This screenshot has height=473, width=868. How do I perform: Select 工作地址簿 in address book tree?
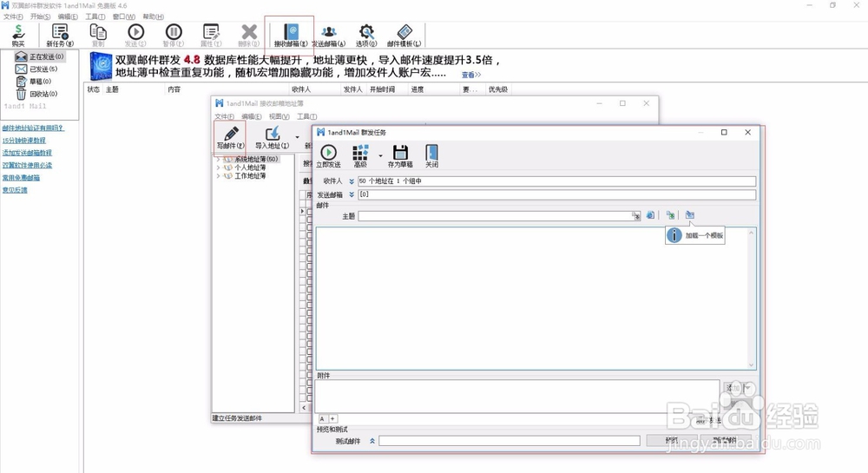(250, 176)
